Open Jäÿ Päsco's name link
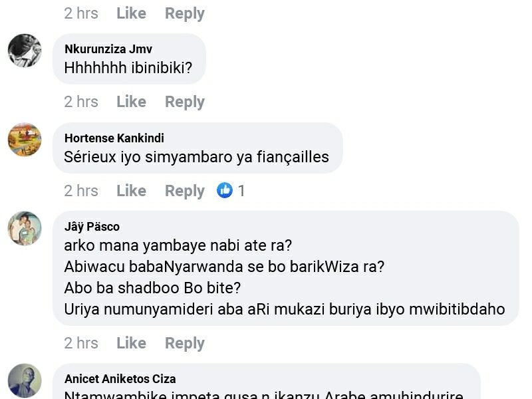This screenshot has width=532, height=399. [92, 227]
